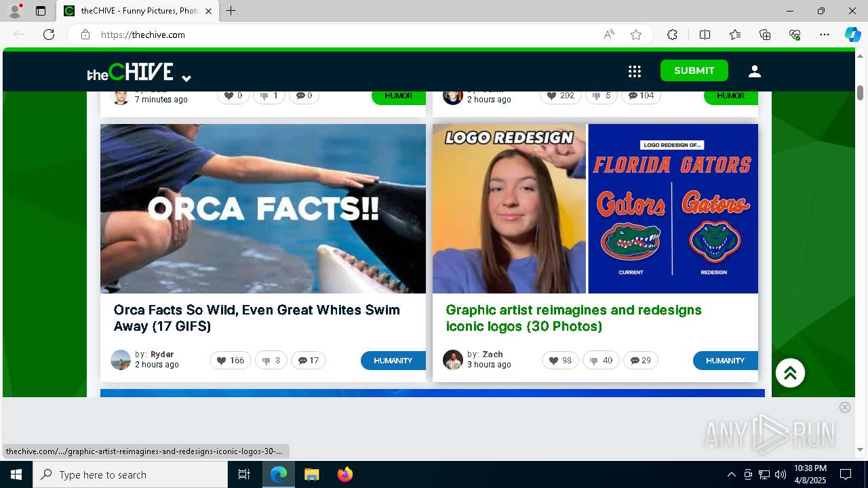Open a new browser tab
Screen dimensions: 868x488
coord(231,11)
